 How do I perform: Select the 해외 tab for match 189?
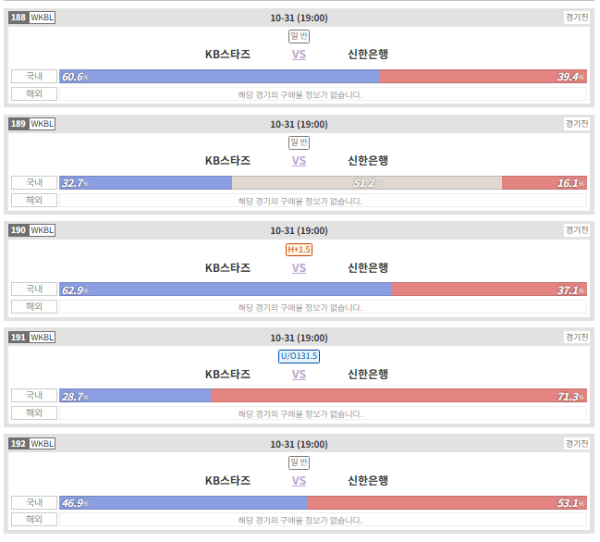(x=34, y=200)
